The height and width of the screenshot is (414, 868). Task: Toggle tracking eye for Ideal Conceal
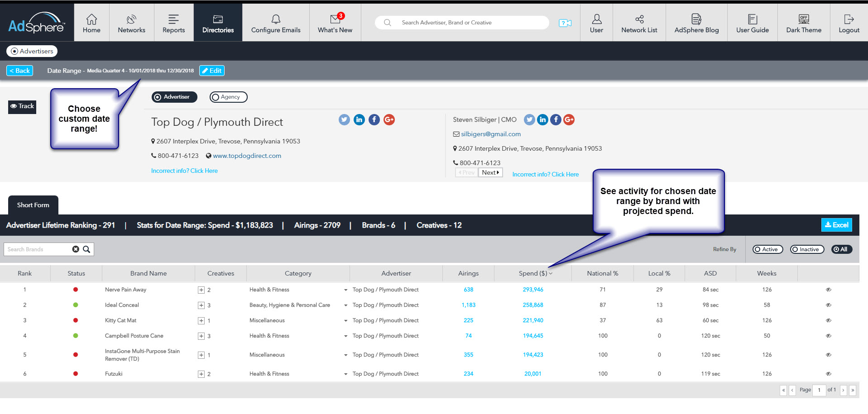tap(828, 305)
